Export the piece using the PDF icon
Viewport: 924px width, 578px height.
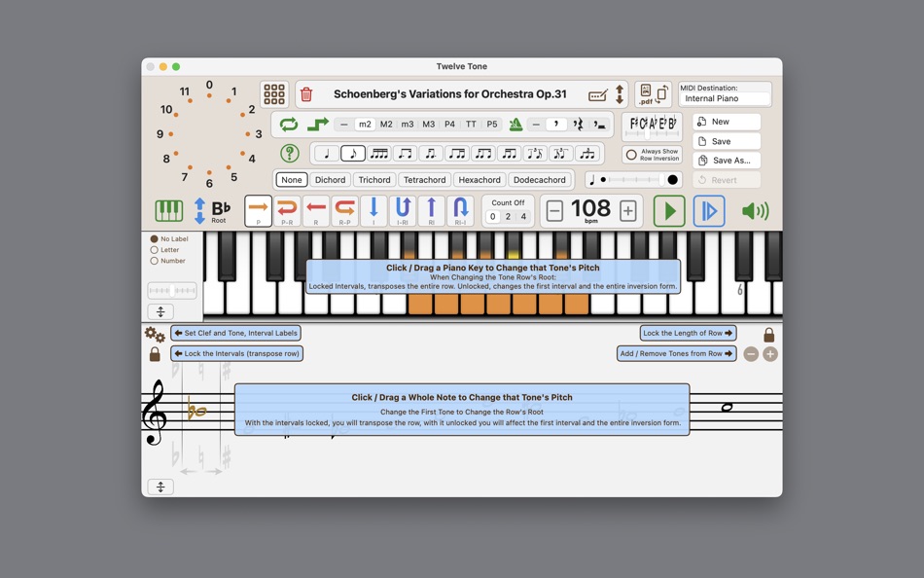pyautogui.click(x=649, y=93)
